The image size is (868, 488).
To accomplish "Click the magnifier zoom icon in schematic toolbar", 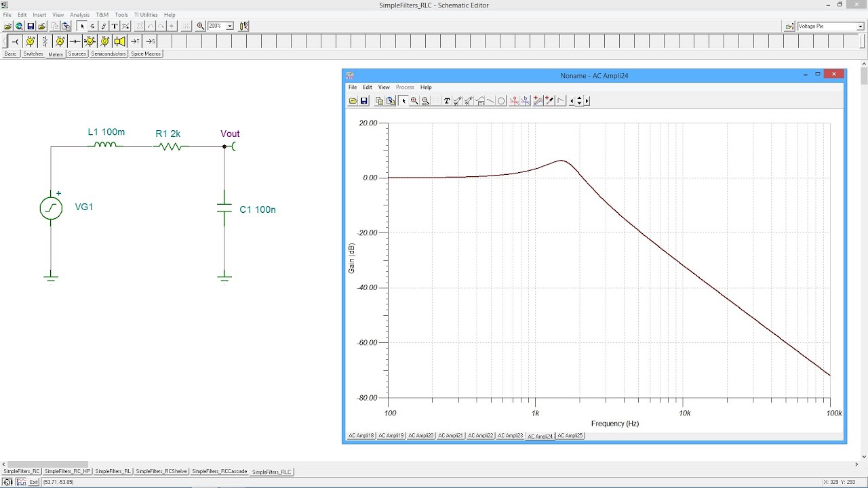I will click(x=201, y=26).
